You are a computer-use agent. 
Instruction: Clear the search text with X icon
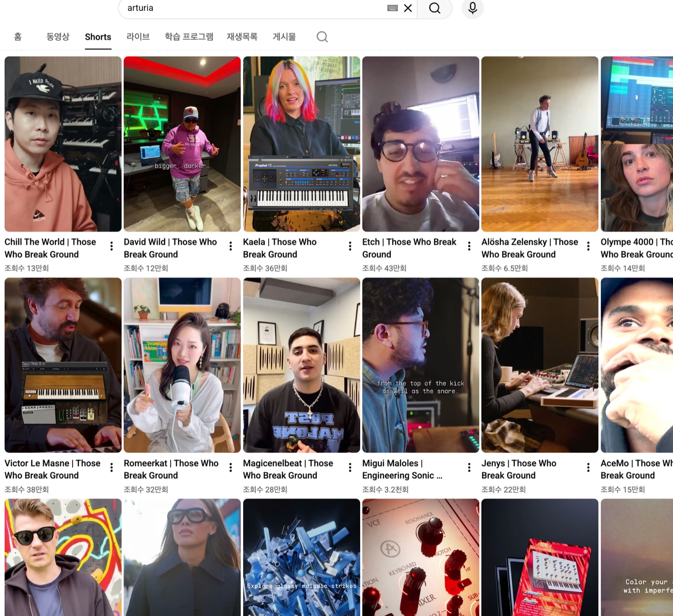(408, 8)
